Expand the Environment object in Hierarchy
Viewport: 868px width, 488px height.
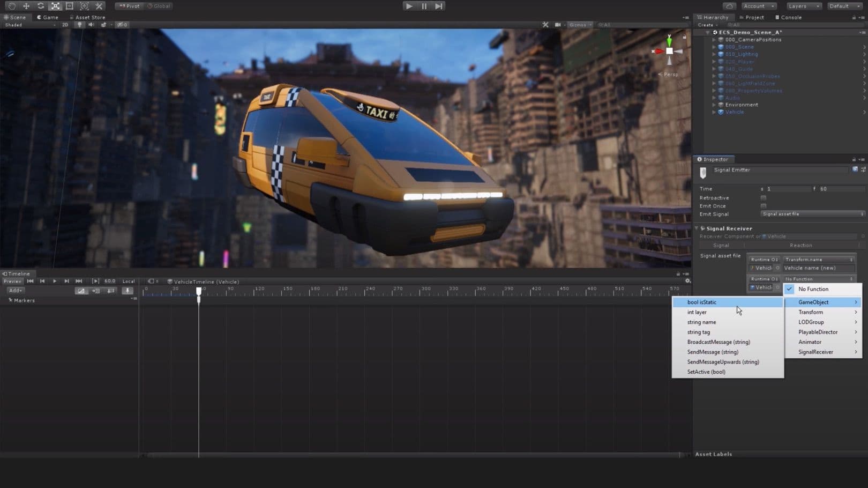point(714,105)
